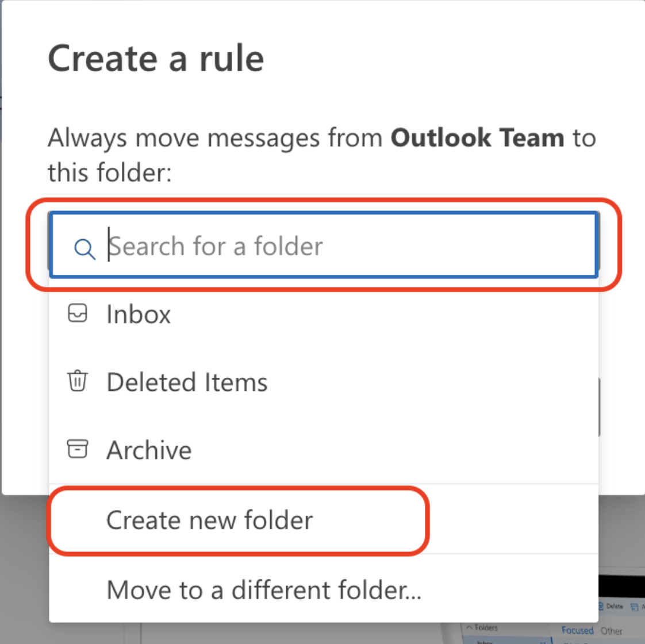The width and height of the screenshot is (645, 644).
Task: Choose Create new folder
Action: 209,520
